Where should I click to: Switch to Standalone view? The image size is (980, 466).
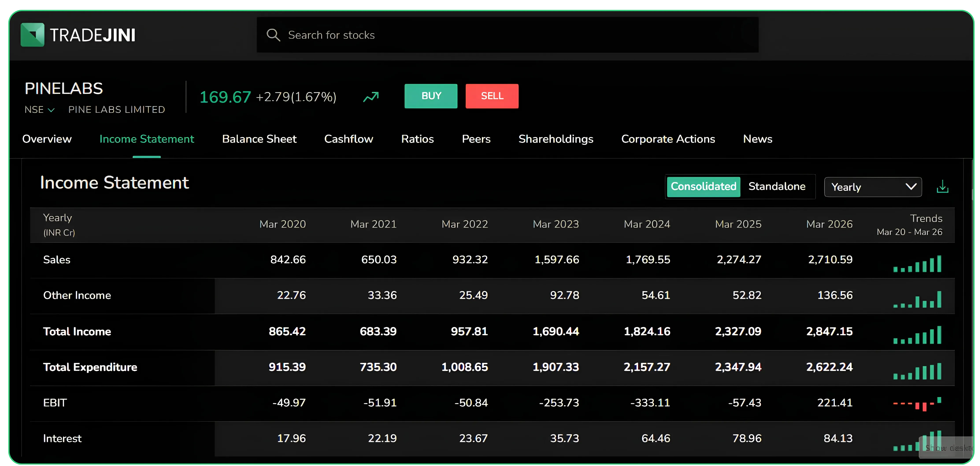pos(777,186)
